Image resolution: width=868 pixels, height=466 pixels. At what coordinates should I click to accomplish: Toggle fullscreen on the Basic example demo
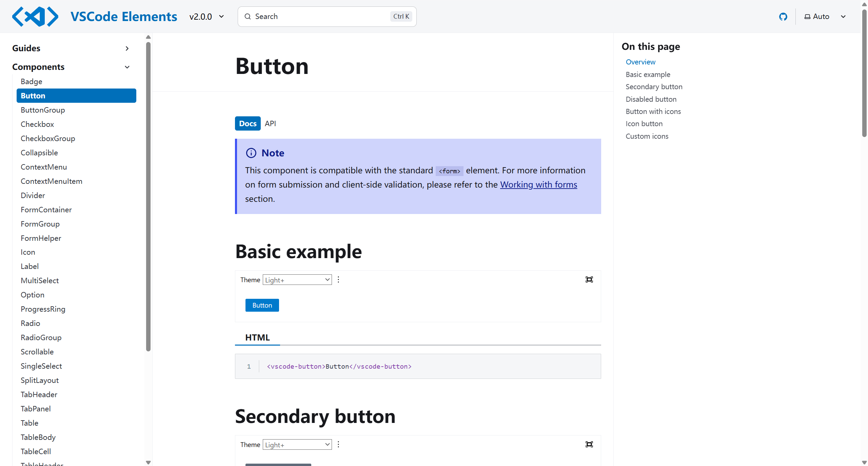589,279
